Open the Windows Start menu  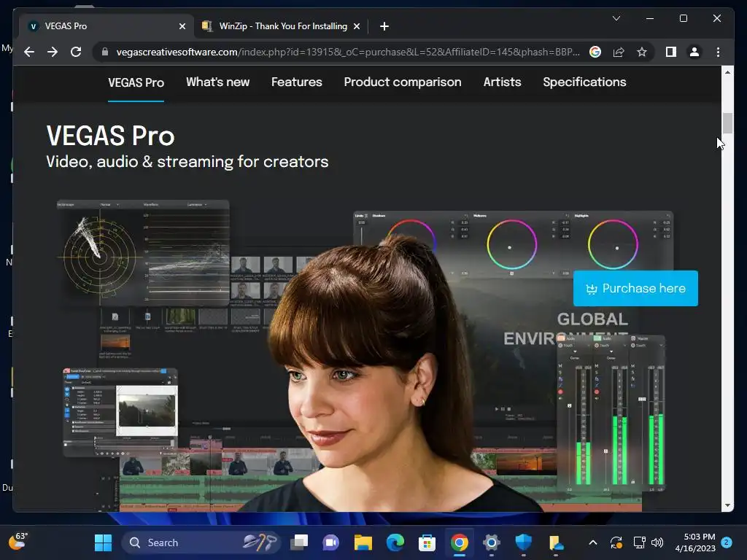coord(103,542)
